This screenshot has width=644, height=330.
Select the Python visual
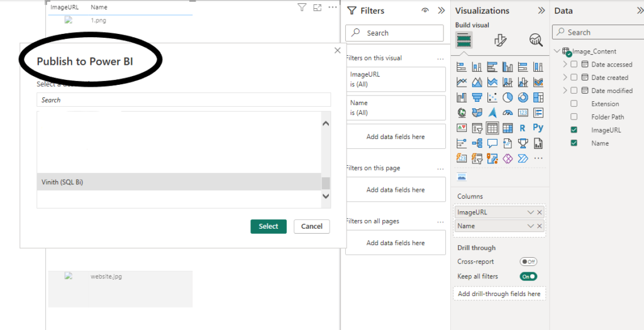click(x=538, y=128)
